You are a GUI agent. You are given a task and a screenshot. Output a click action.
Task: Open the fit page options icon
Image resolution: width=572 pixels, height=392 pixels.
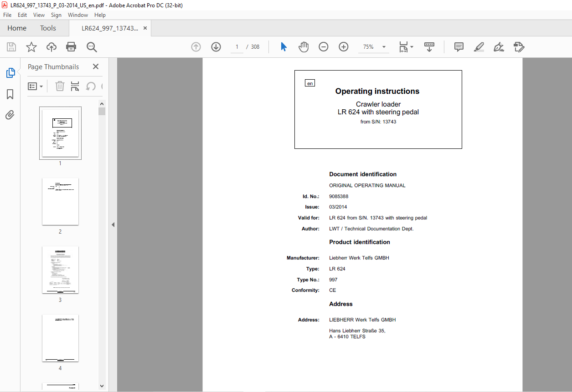[403, 47]
